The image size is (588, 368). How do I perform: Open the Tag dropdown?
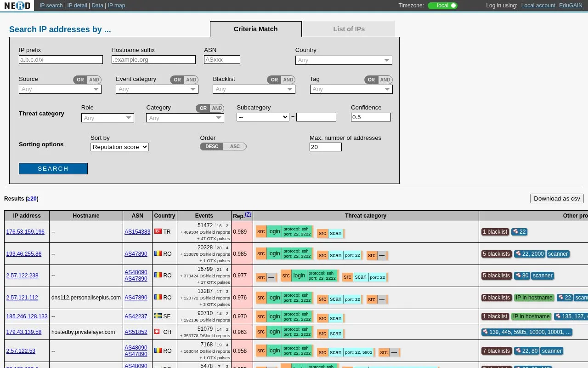(351, 89)
